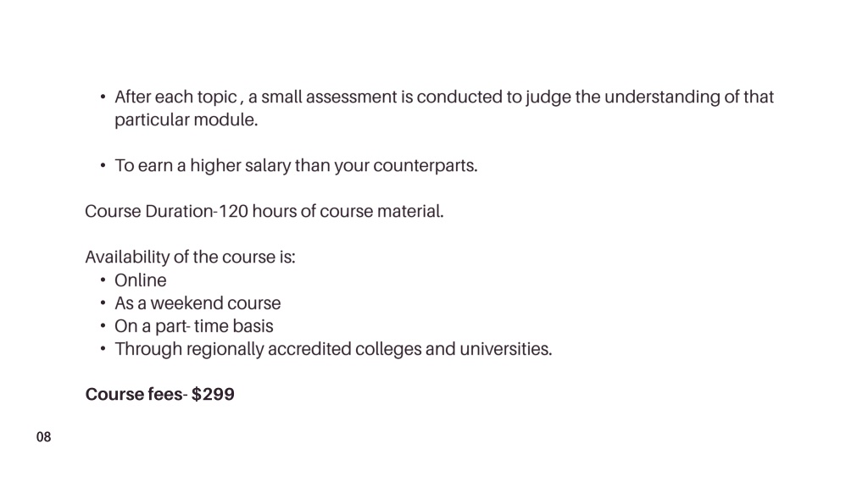Click the bullet dot before As a weekend
This screenshot has width=868, height=488.
[103, 303]
